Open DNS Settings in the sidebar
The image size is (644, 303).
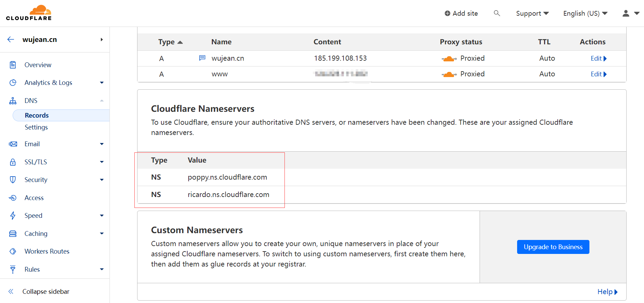click(x=36, y=127)
